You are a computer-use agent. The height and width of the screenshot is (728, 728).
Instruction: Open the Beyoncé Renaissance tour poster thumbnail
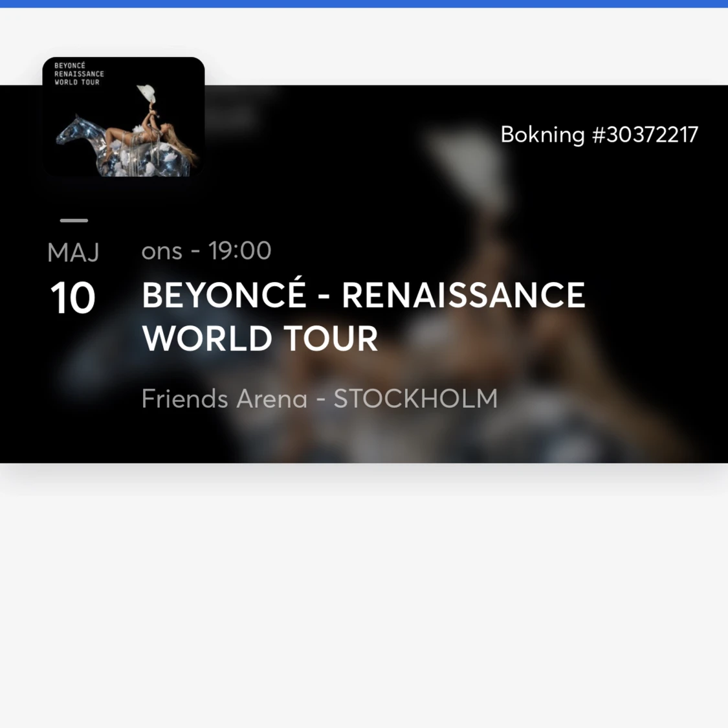[x=124, y=117]
